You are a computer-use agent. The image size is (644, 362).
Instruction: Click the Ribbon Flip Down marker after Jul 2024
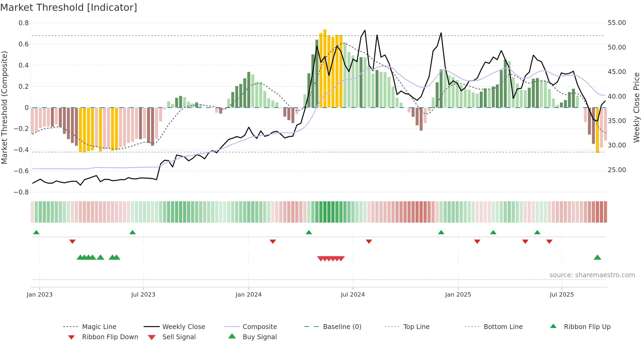tap(369, 242)
